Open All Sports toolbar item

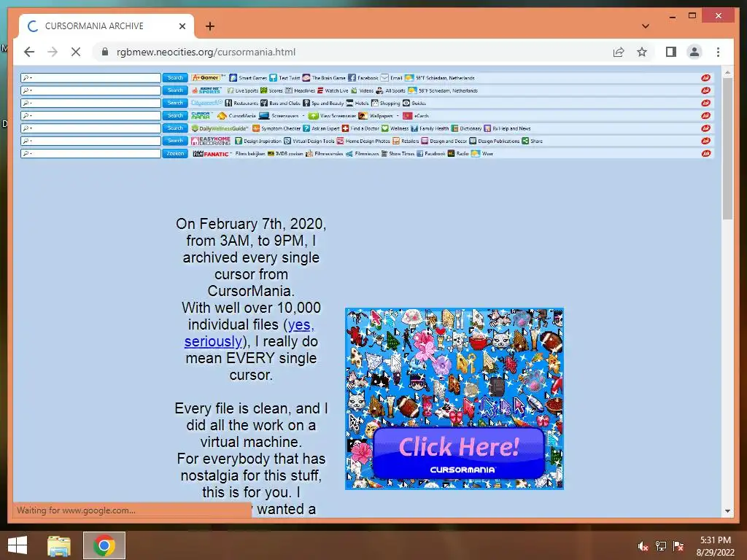pyautogui.click(x=390, y=90)
